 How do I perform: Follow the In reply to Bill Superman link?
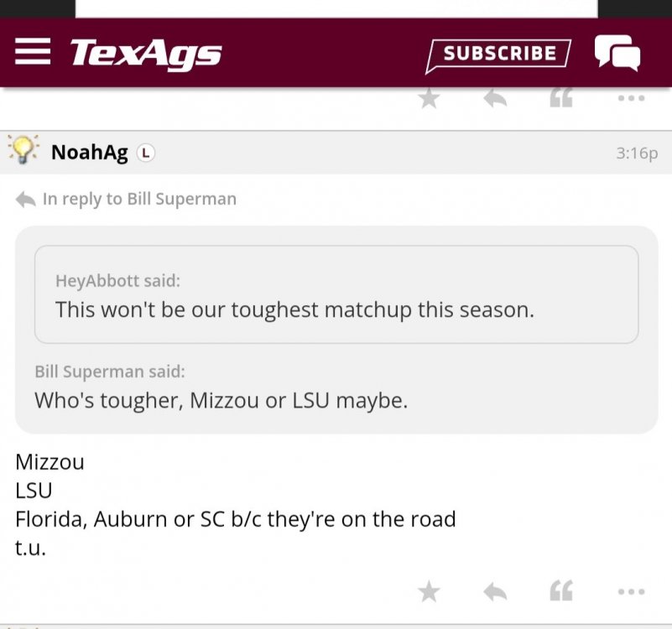139,199
